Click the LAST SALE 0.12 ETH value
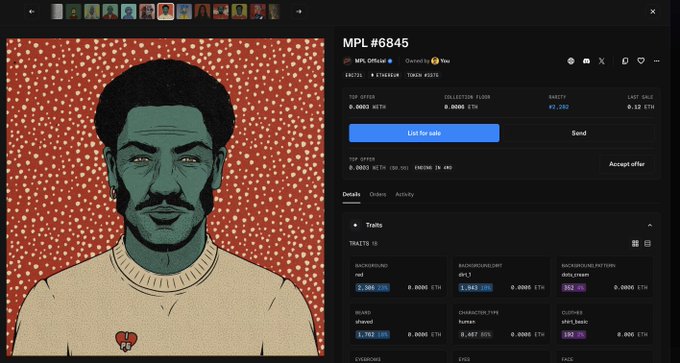 tap(640, 107)
